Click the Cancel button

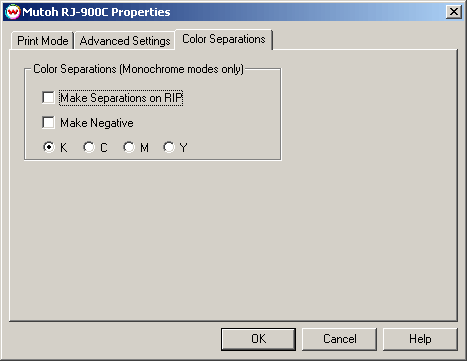(339, 339)
